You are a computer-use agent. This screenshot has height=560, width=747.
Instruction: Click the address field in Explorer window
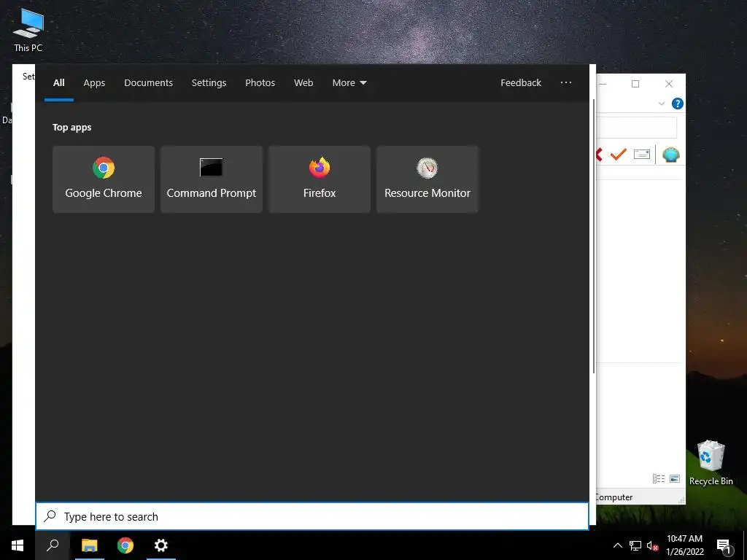[636, 127]
